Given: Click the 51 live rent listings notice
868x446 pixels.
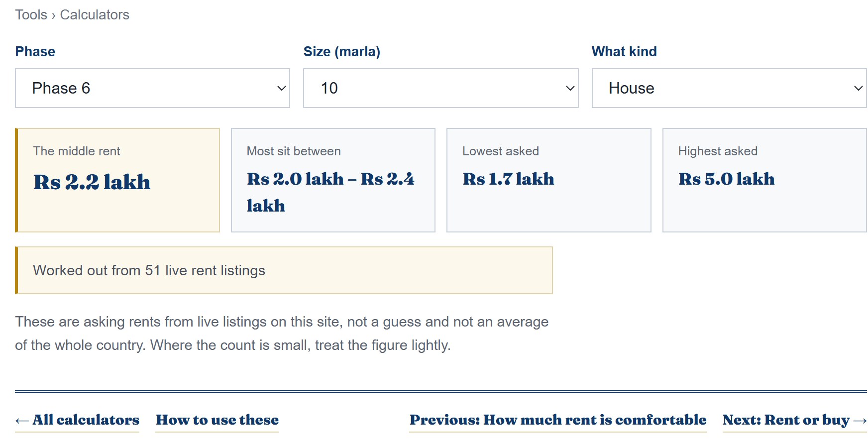Looking at the screenshot, I should pyautogui.click(x=284, y=270).
